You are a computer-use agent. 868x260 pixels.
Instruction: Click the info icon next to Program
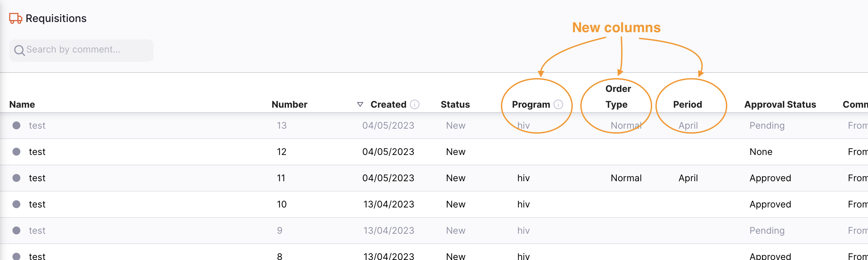[x=558, y=104]
